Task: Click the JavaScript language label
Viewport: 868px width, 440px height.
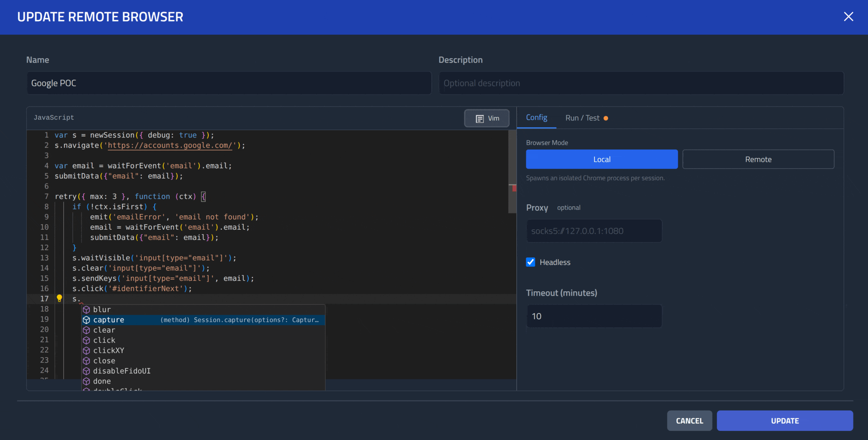Action: point(54,118)
